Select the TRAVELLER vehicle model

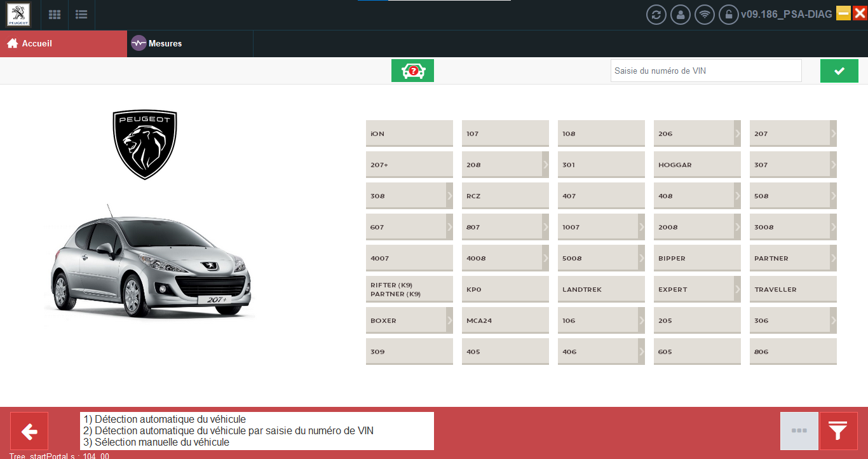click(x=793, y=289)
